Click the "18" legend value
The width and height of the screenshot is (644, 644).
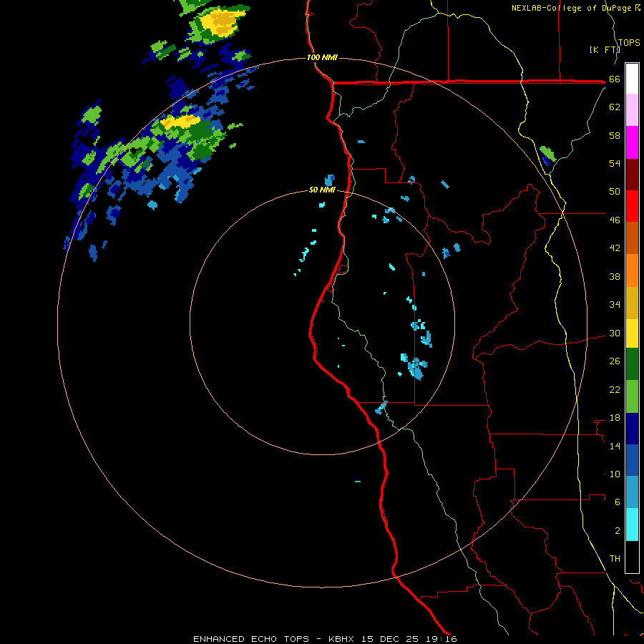615,418
